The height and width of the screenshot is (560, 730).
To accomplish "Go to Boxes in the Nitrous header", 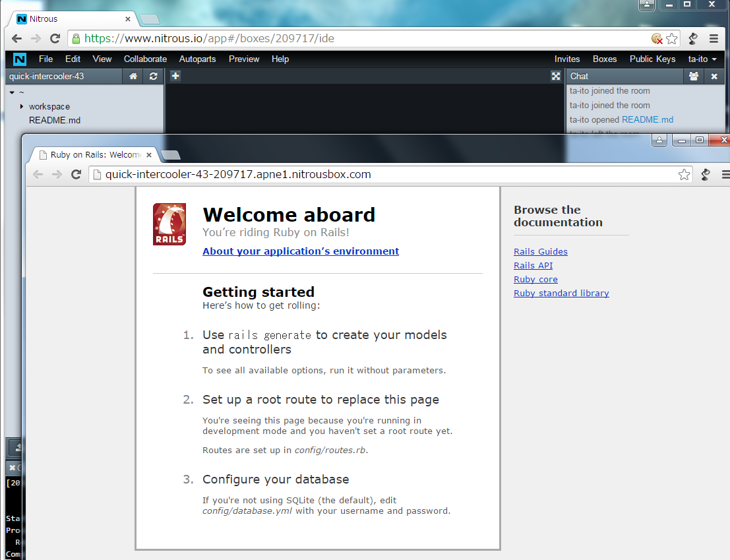I will point(605,59).
